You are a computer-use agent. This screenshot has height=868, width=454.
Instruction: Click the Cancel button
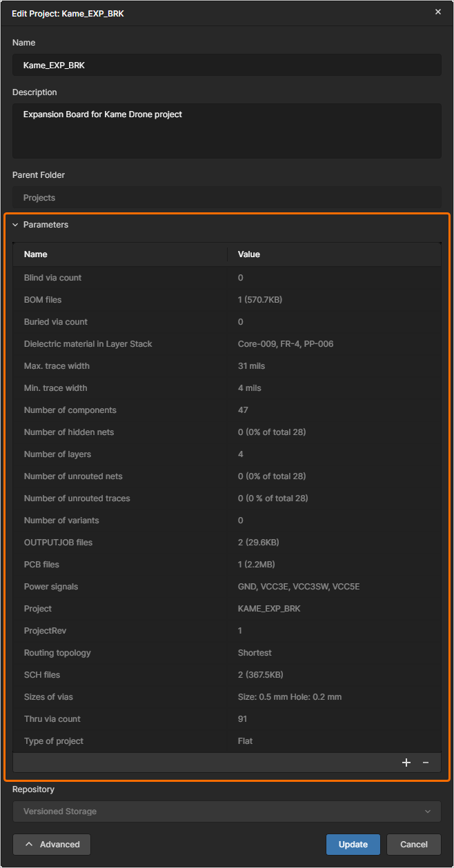pyautogui.click(x=414, y=845)
